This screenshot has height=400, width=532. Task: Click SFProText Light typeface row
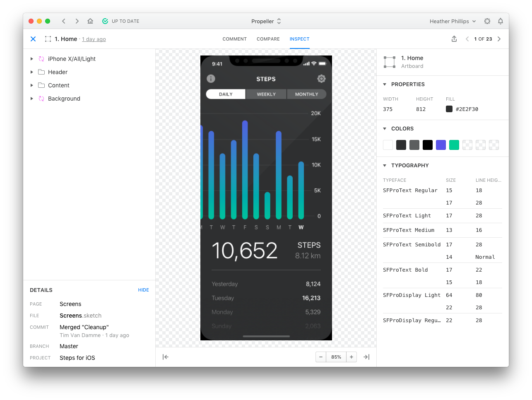(x=443, y=216)
